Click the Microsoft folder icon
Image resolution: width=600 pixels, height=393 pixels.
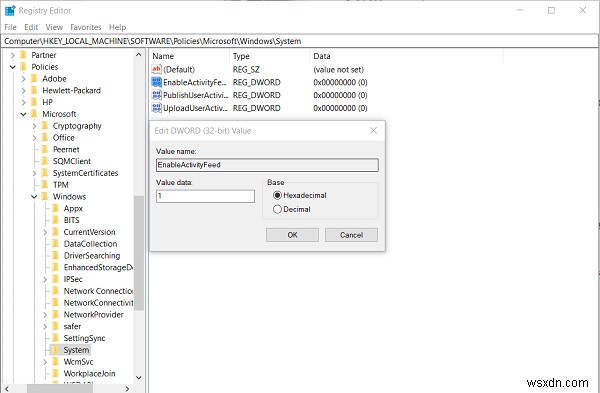point(34,114)
